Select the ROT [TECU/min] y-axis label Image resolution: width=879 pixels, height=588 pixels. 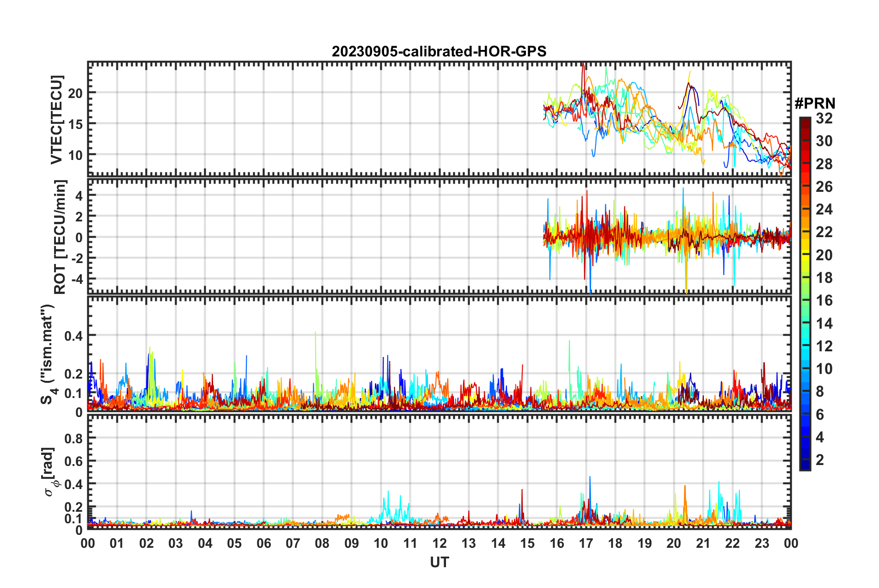[x=60, y=237]
